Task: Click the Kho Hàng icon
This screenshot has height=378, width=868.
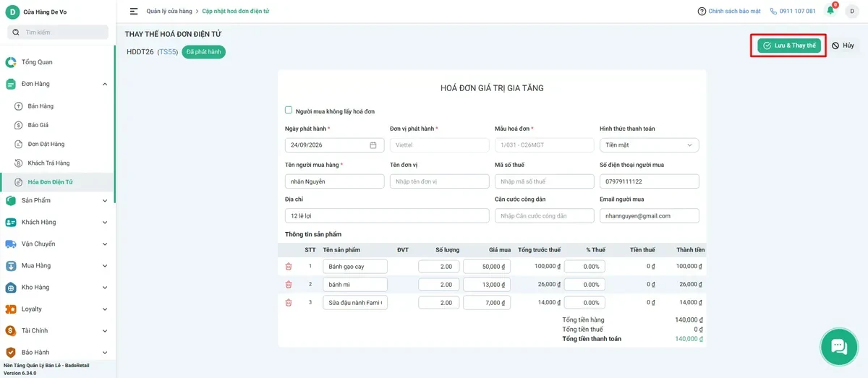Action: coord(11,287)
